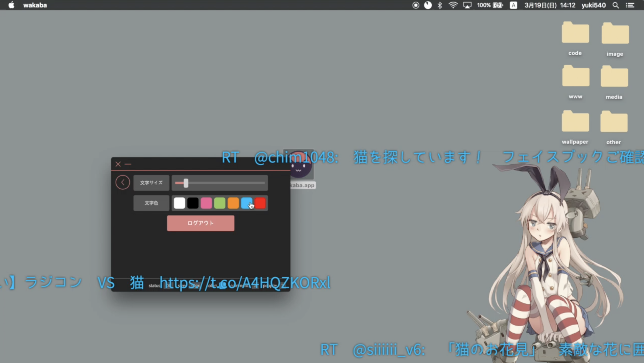
Task: Choose the red text color swatch
Action: (260, 203)
